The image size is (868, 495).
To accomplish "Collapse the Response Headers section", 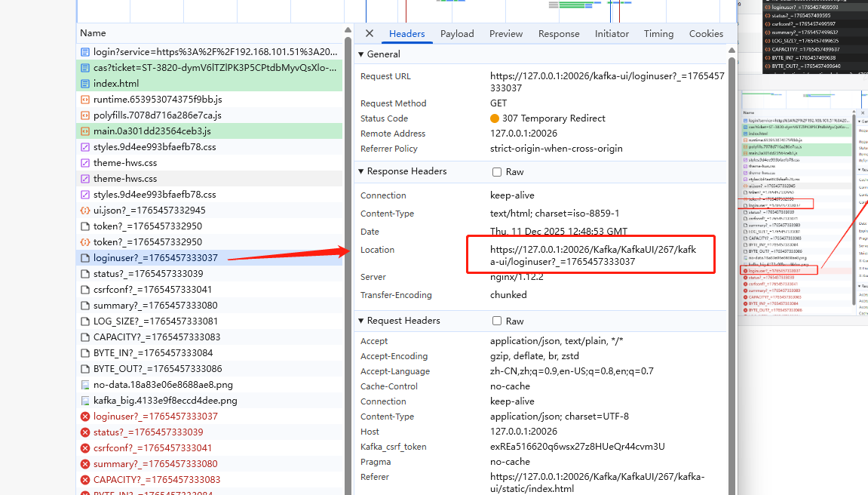I will 361,171.
